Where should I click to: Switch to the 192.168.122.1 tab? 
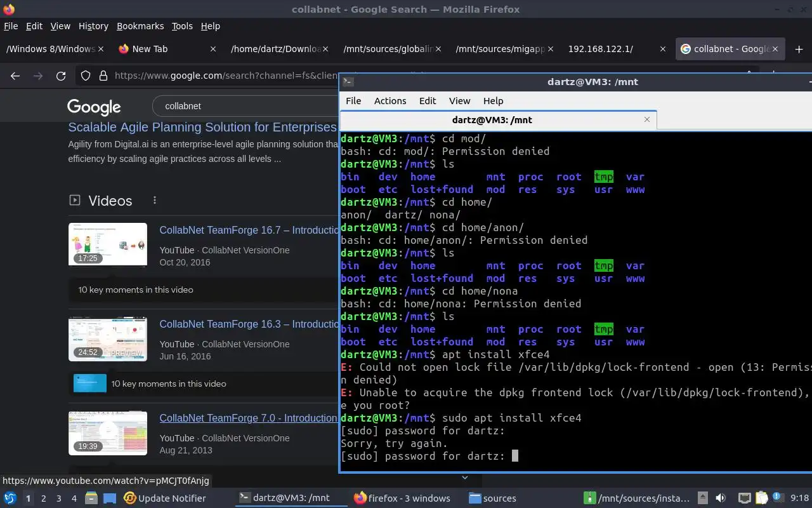[x=618, y=49]
